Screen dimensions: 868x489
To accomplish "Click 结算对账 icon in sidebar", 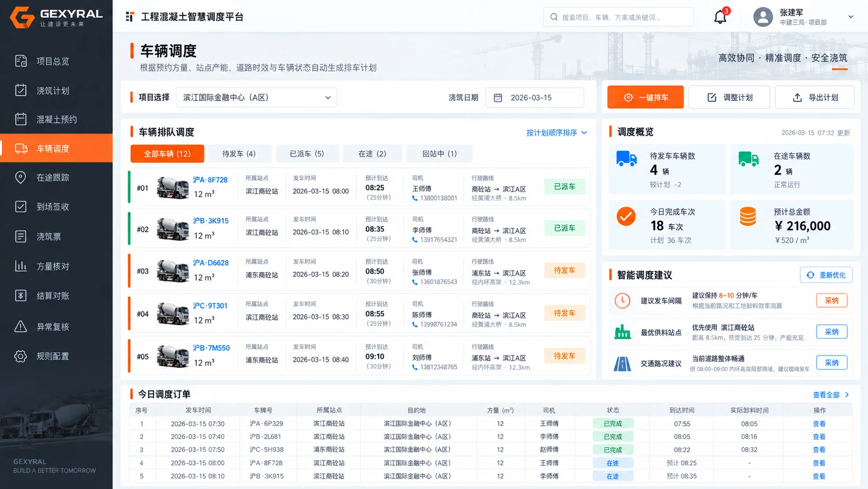I will [x=21, y=296].
